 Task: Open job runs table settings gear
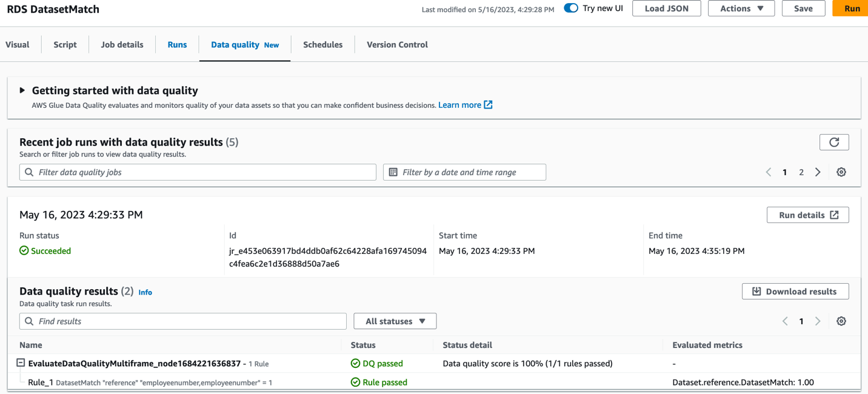pyautogui.click(x=841, y=172)
